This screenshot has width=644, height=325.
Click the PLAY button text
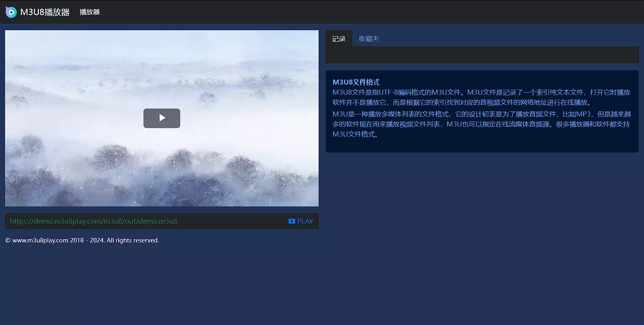pos(305,221)
